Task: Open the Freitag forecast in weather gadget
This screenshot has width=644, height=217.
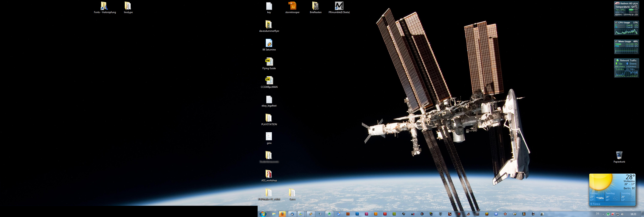Action: 597,197
